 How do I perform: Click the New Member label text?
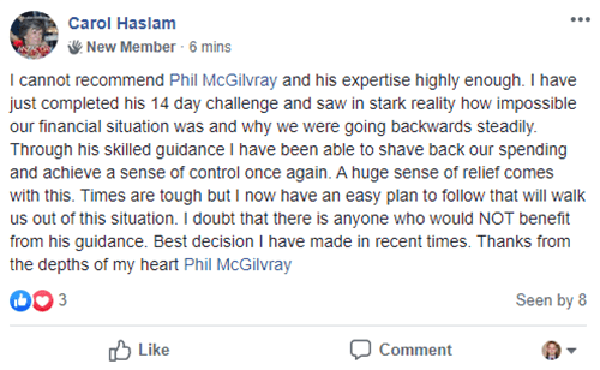[x=131, y=47]
